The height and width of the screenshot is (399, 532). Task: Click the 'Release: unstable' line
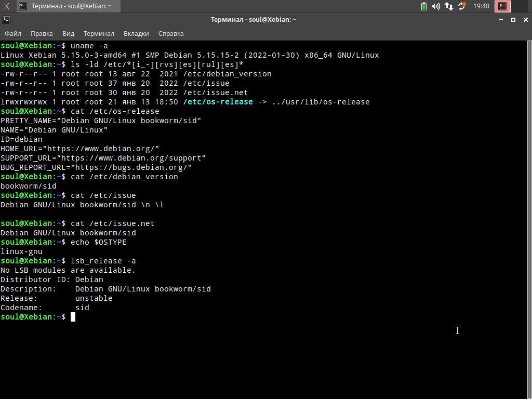(56, 298)
